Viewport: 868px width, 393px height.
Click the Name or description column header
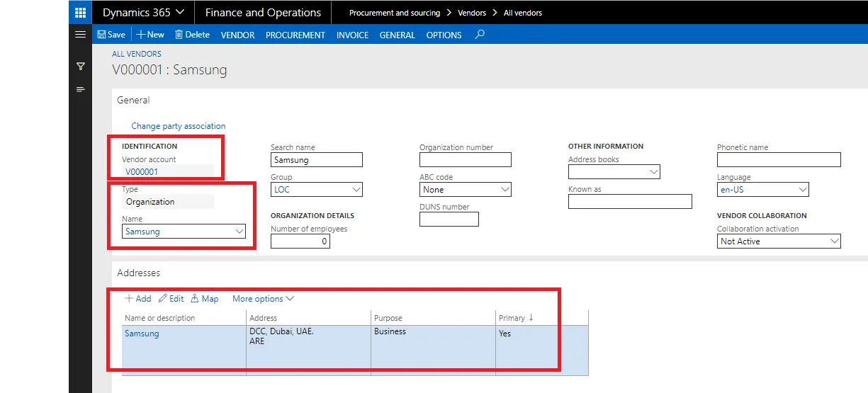(159, 318)
